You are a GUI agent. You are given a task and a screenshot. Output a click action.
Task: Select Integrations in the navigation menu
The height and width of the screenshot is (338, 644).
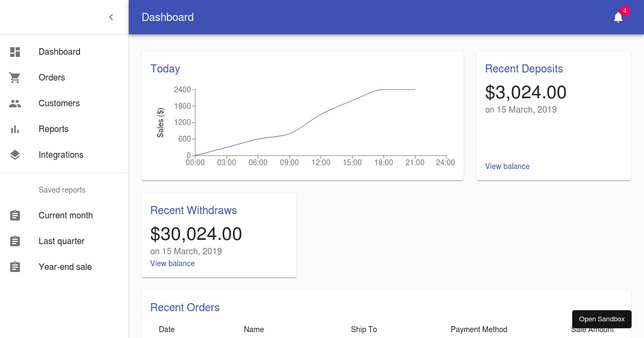point(61,155)
